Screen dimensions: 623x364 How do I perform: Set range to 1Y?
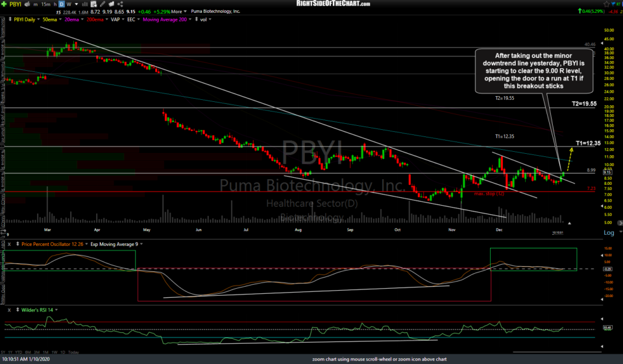point(10,352)
